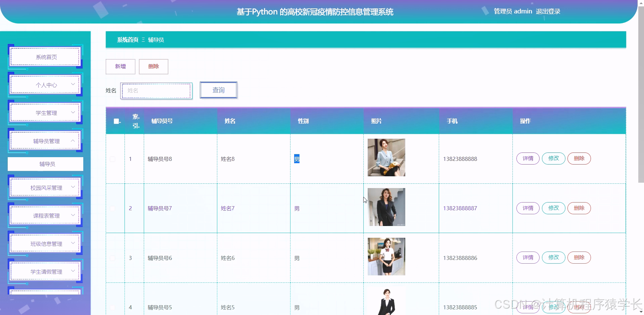Toggle the select-all checkbox in table header
Screen dimensions: 644x315
tap(116, 121)
